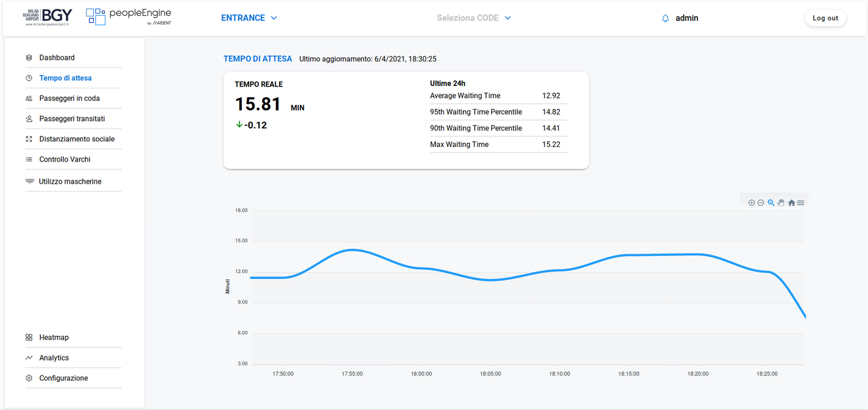Open the chart hamburger export menu
The image size is (868, 410).
801,203
